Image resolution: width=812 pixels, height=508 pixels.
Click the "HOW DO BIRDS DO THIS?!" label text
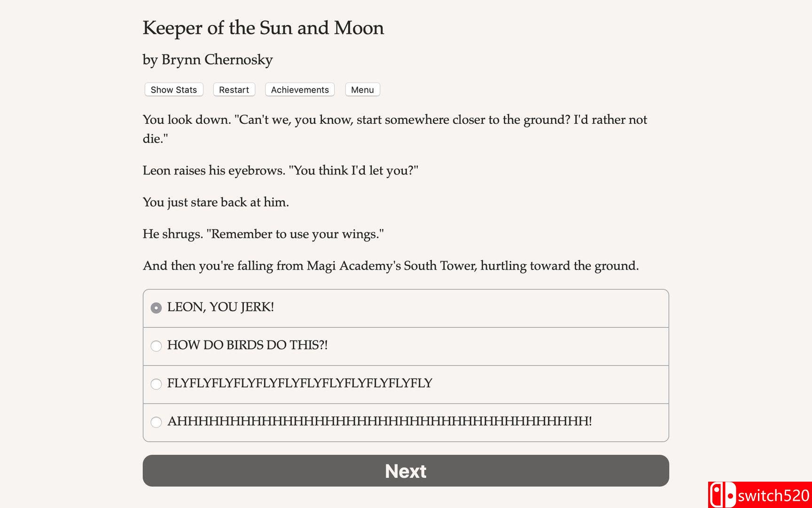click(x=247, y=345)
